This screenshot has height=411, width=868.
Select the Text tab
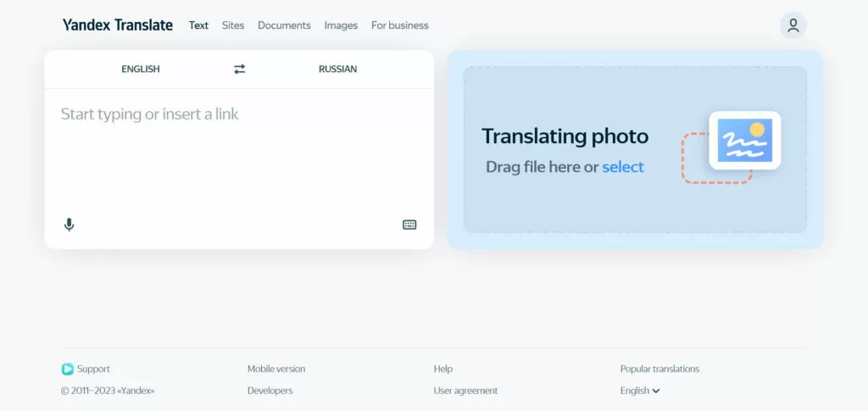point(198,25)
